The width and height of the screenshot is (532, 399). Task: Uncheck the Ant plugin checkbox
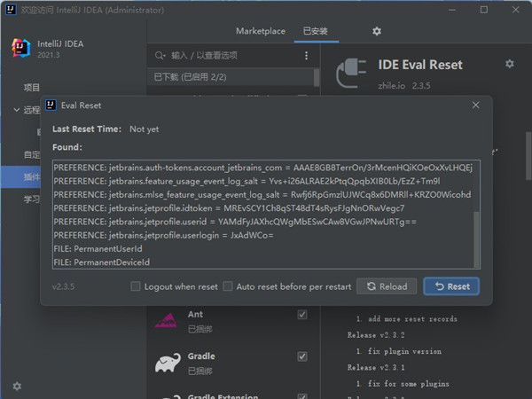[x=302, y=315]
